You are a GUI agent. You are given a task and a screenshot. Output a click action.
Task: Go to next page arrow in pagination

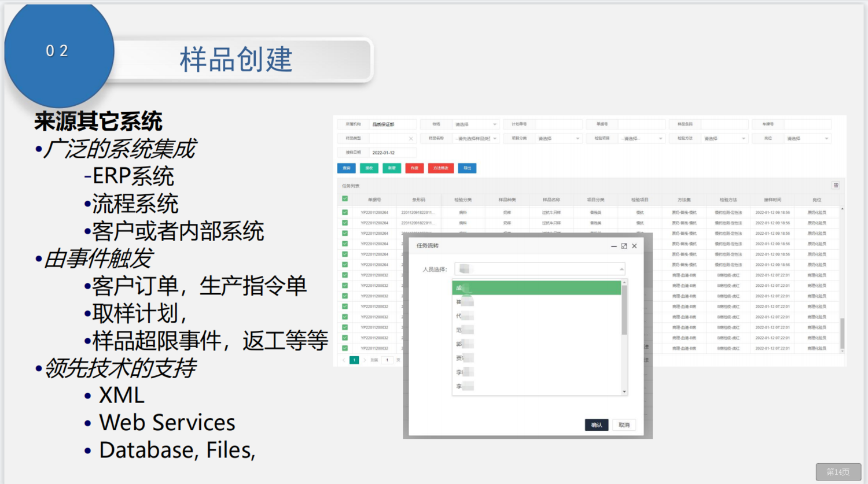365,360
